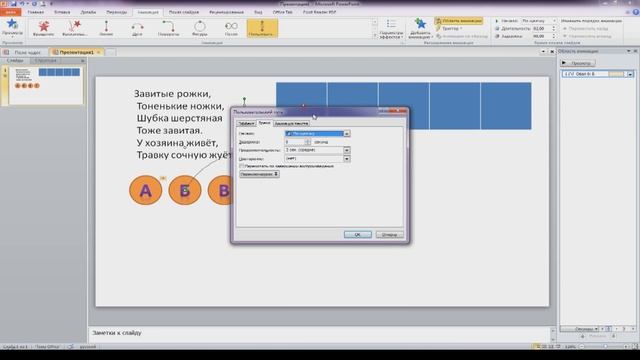Viewport: 640px width, 360px height.
Task: Expand the animation gallery More arrow
Action: click(375, 36)
